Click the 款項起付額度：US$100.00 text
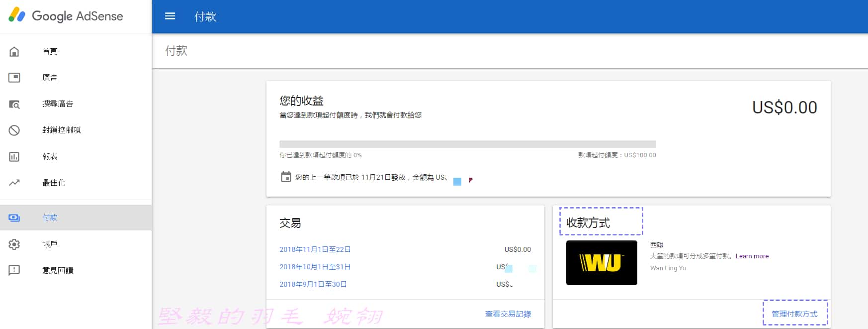The height and width of the screenshot is (329, 868). 617,155
